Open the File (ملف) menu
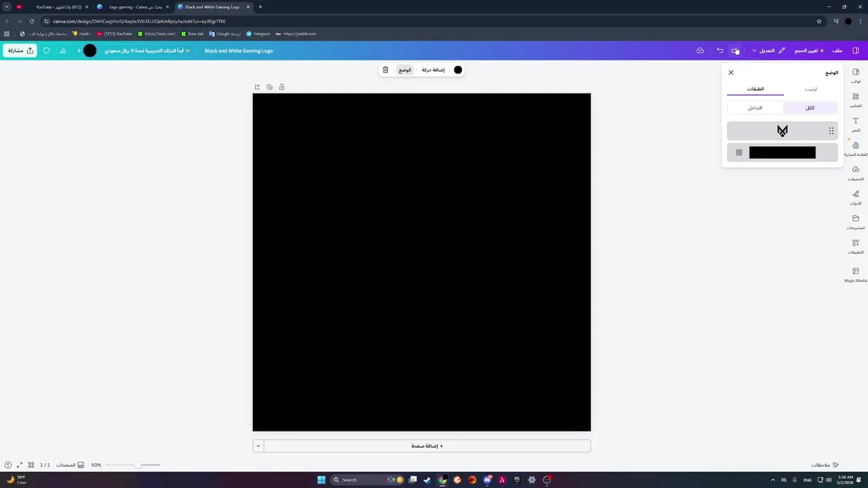The width and height of the screenshot is (868, 488). (x=837, y=51)
